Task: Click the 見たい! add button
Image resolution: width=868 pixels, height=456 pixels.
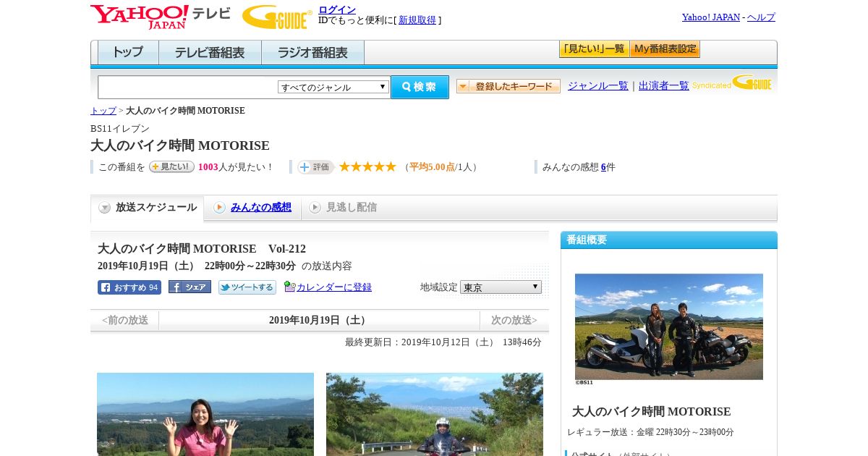Action: [x=172, y=166]
